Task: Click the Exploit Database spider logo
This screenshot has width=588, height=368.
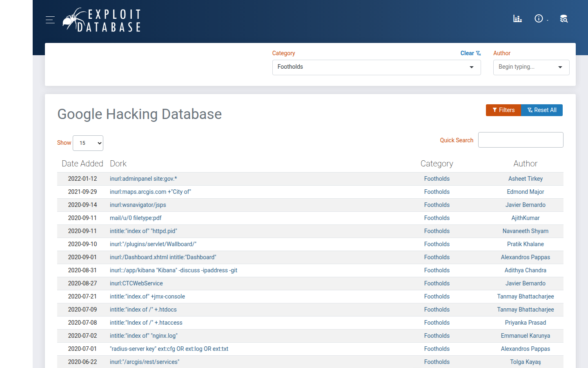Action: point(102,20)
